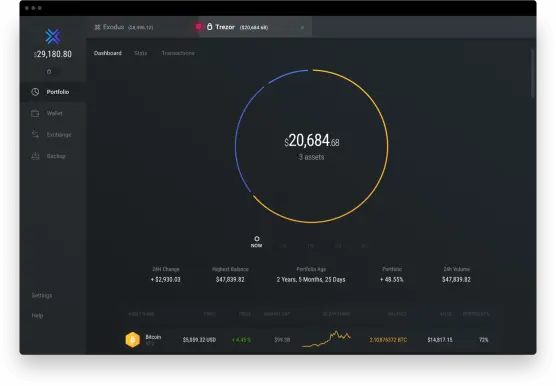556x386 pixels.
Task: Go to Backup in the sidebar
Action: pos(53,156)
